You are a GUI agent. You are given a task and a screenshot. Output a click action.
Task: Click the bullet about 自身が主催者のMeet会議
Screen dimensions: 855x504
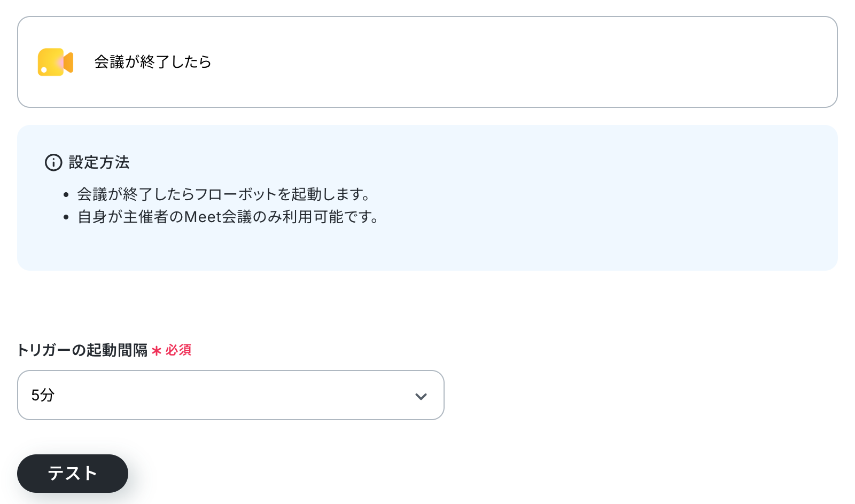tap(228, 217)
